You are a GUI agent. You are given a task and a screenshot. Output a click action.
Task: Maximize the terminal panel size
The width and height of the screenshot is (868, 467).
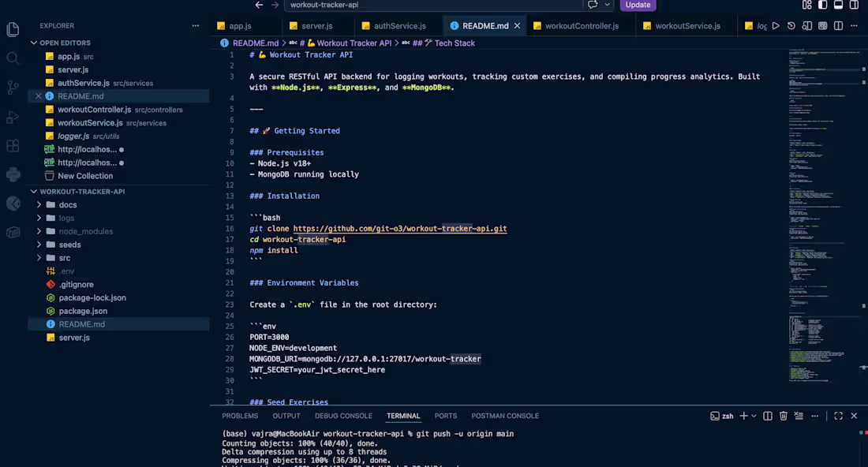pos(838,416)
